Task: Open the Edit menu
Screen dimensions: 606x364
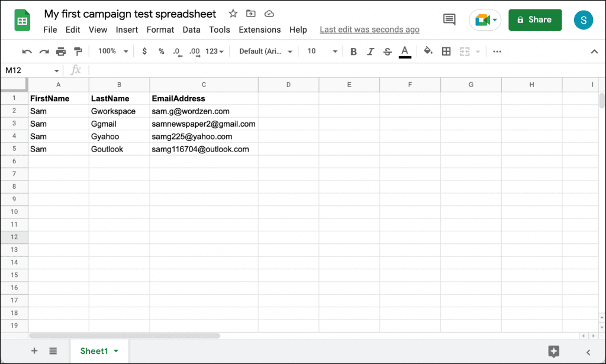Action: [x=73, y=30]
